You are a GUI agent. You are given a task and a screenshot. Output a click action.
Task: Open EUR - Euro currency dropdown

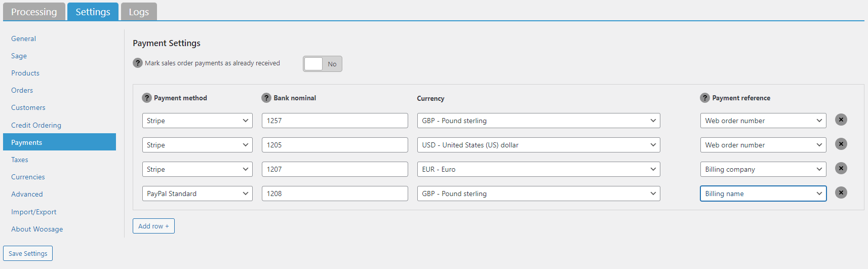tap(539, 169)
